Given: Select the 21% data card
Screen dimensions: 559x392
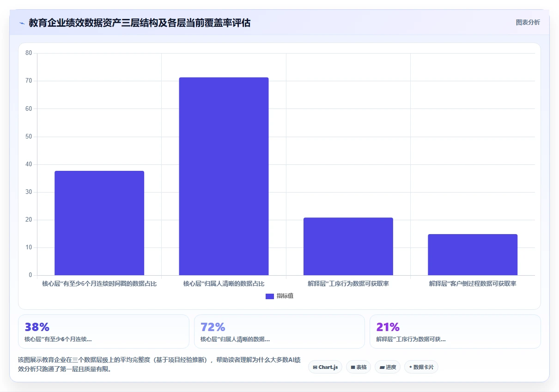Looking at the screenshot, I should tap(455, 332).
